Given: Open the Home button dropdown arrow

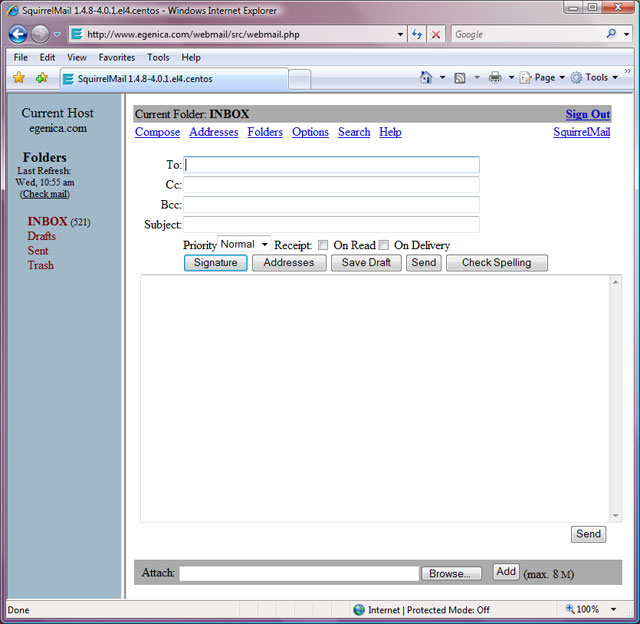Looking at the screenshot, I should tap(442, 77).
